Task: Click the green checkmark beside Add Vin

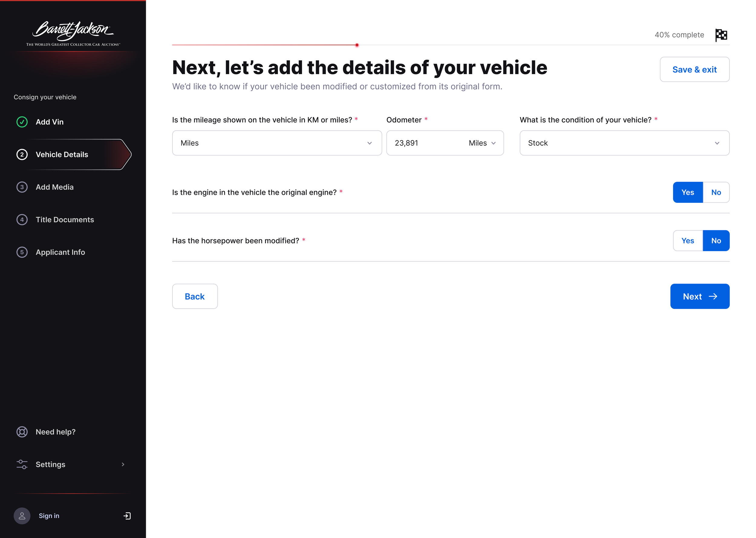Action: pyautogui.click(x=22, y=122)
